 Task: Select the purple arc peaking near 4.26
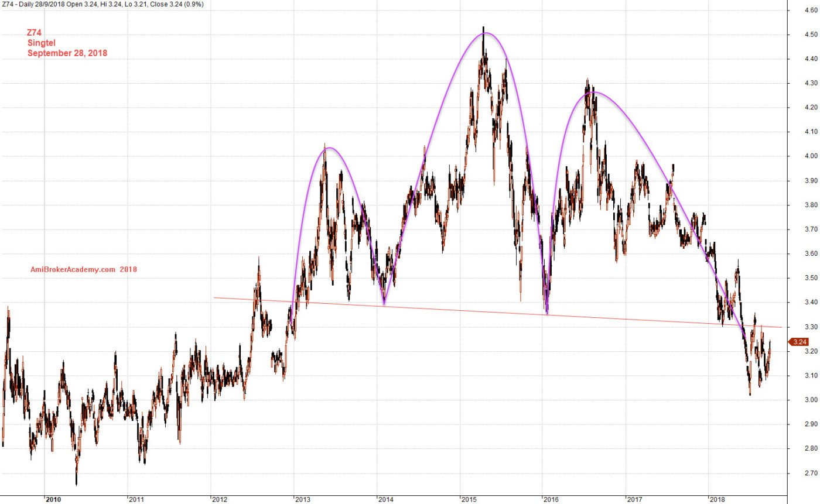pyautogui.click(x=594, y=92)
